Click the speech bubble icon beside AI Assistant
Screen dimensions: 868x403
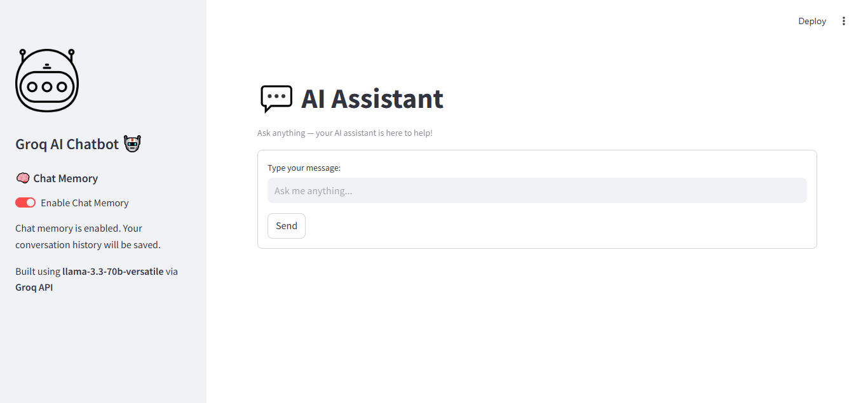[276, 99]
